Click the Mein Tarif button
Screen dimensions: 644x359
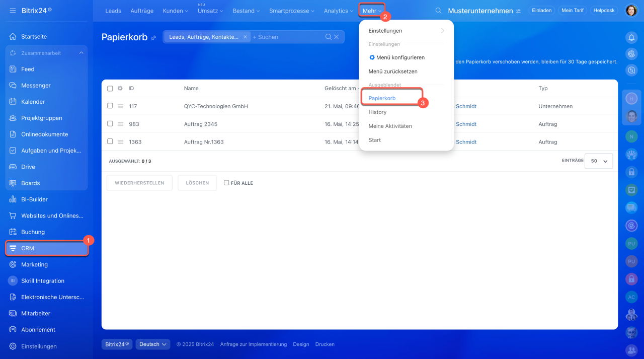pyautogui.click(x=572, y=11)
